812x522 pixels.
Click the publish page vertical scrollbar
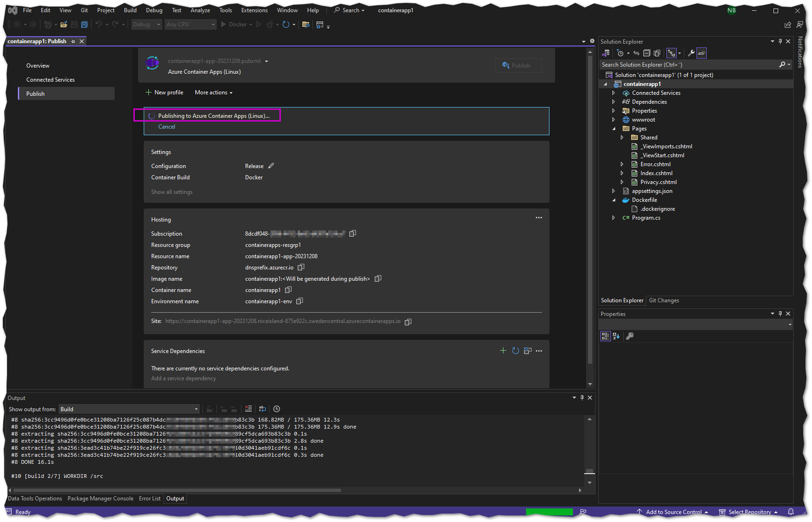pyautogui.click(x=590, y=210)
